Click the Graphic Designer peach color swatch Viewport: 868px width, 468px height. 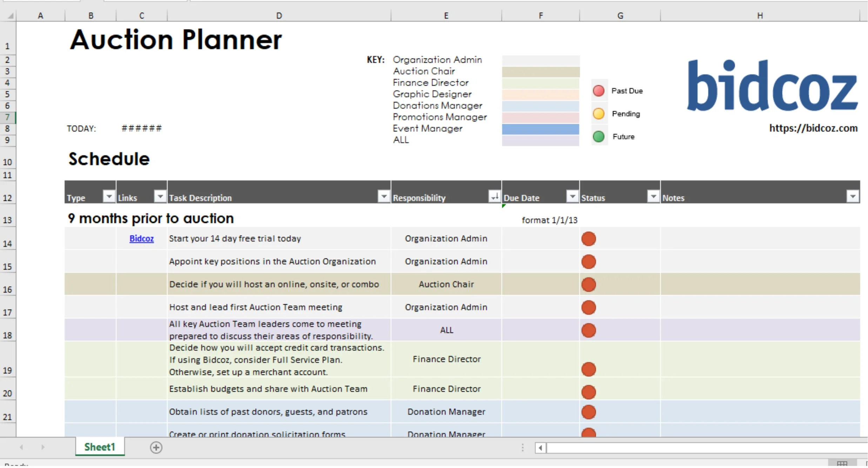(x=540, y=95)
